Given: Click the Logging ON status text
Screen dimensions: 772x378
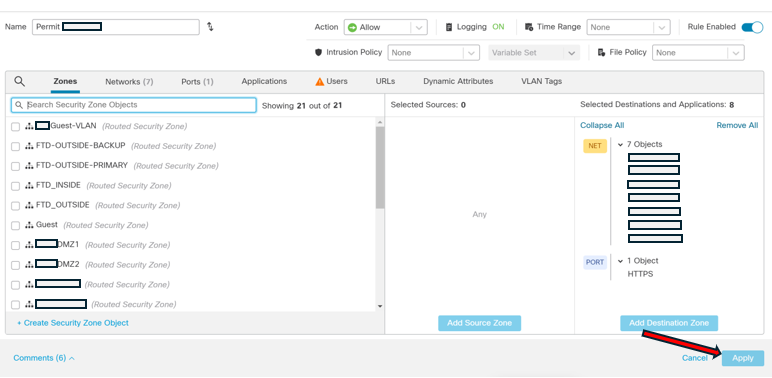Looking at the screenshot, I should click(498, 27).
